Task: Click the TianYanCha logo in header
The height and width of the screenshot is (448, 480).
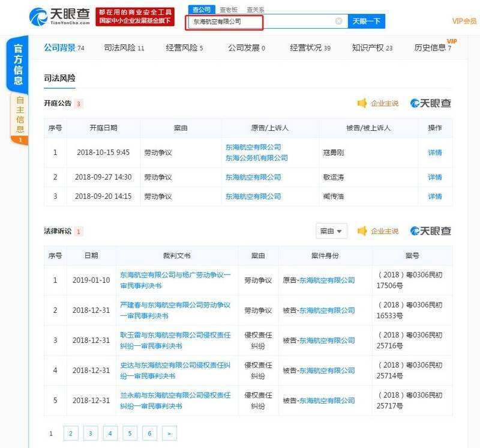Action: coord(59,16)
